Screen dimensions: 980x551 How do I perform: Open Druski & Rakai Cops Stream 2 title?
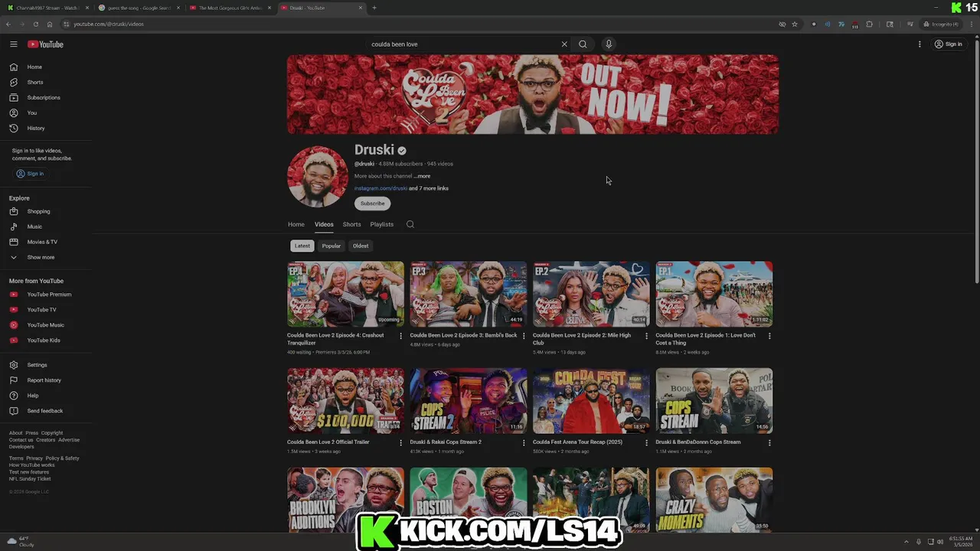coord(446,442)
